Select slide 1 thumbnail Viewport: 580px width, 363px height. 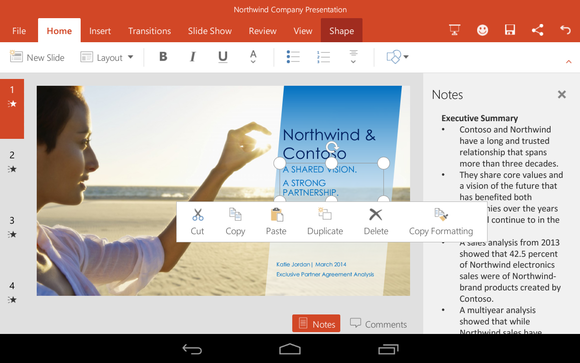click(12, 109)
